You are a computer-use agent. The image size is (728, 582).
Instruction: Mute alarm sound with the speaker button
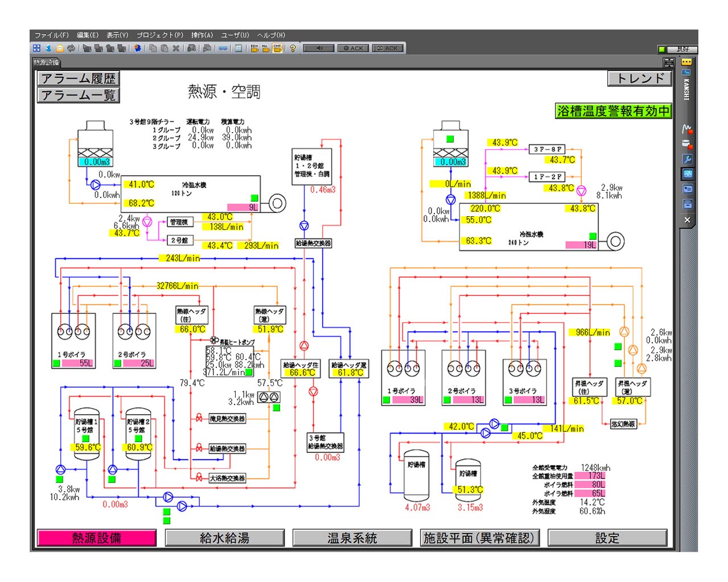click(x=319, y=48)
